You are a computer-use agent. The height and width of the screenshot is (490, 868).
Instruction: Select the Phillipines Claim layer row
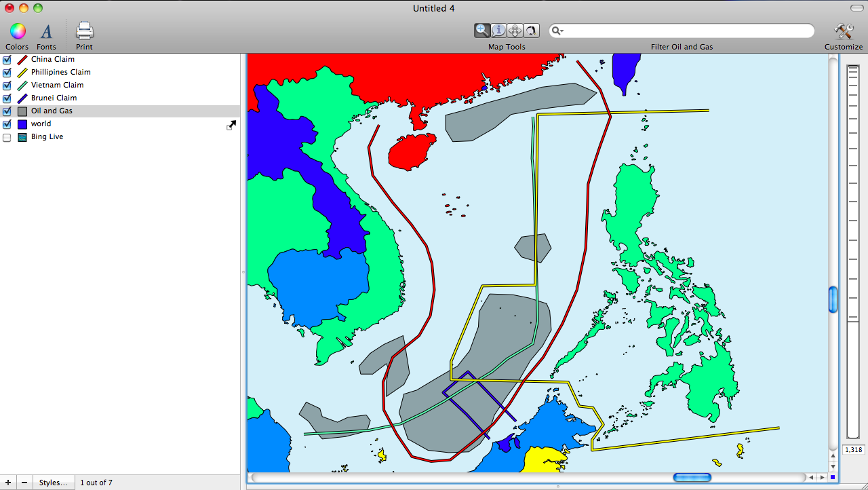(x=60, y=73)
